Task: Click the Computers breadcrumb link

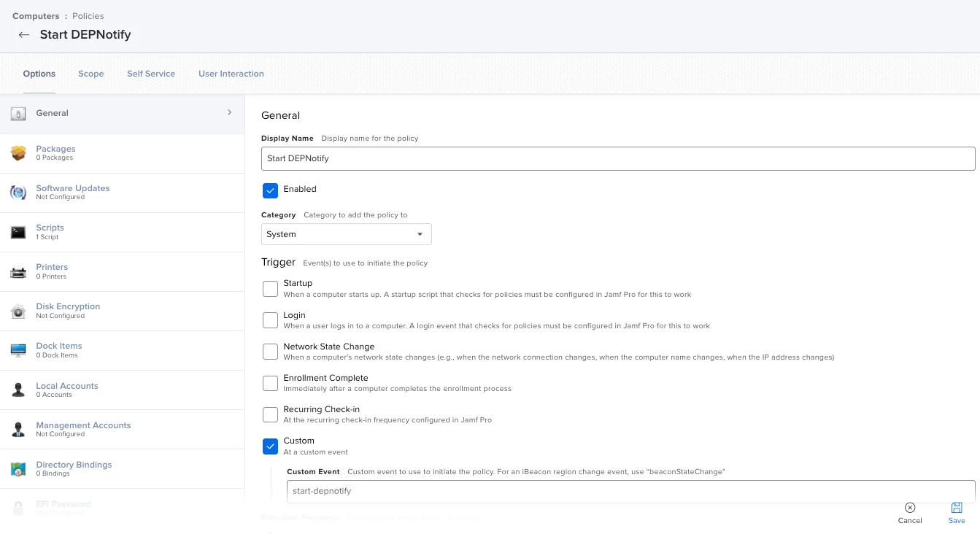Action: click(36, 16)
